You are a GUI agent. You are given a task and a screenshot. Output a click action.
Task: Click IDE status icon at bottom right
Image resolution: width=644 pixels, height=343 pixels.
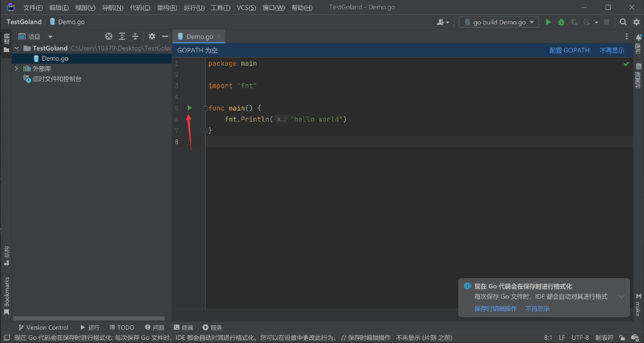(635, 338)
